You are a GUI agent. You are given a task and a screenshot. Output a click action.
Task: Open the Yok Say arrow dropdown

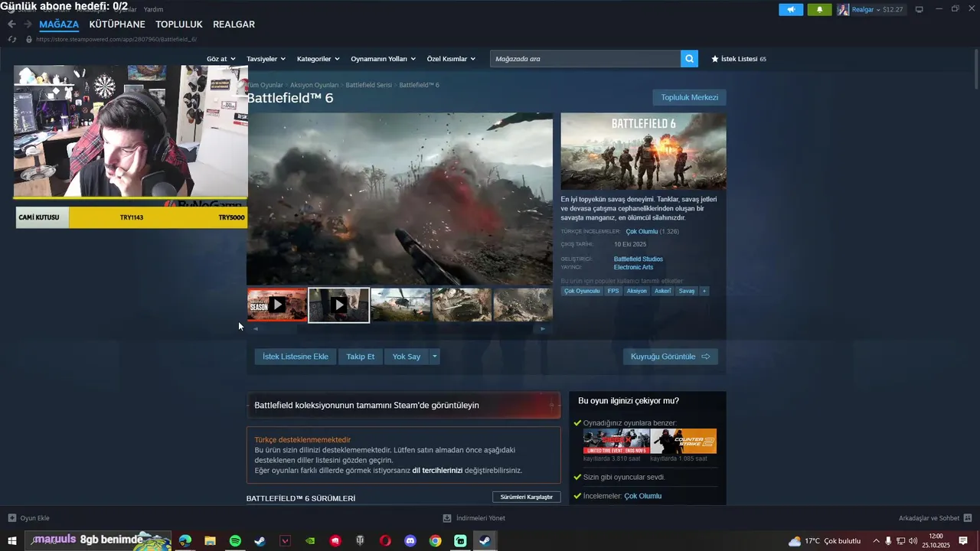click(x=435, y=357)
